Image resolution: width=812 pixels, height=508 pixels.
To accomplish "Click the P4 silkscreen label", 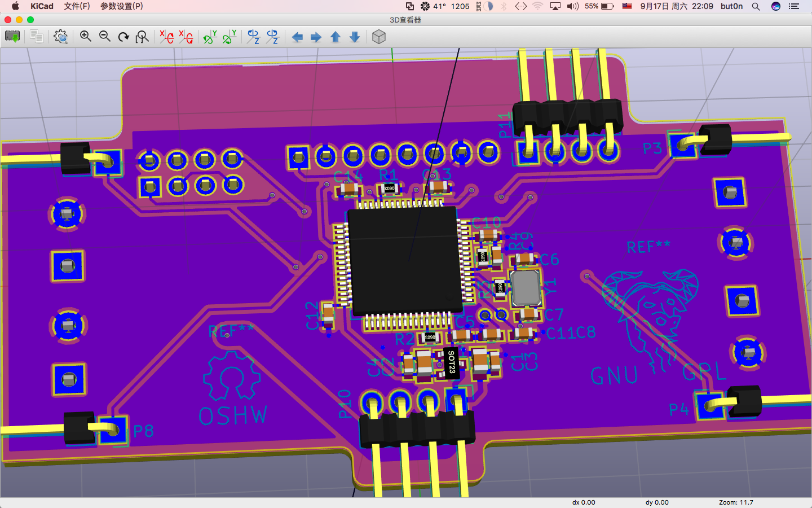I will (x=679, y=409).
